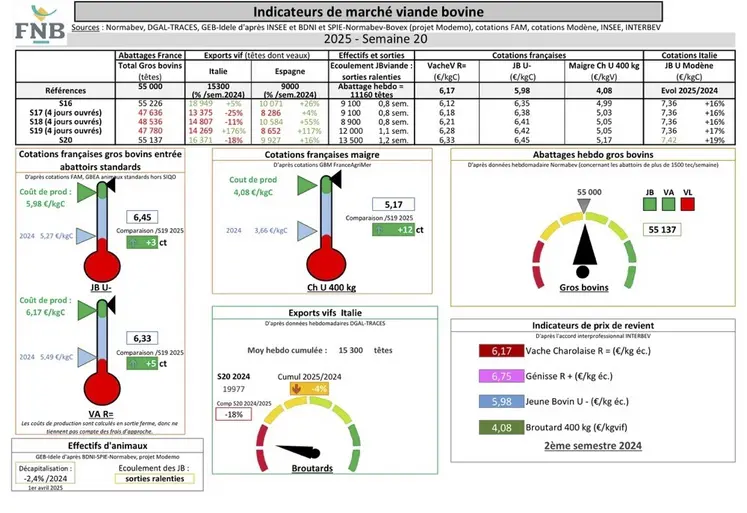The width and height of the screenshot is (747, 513).
Task: Click abattages value 47 636
Action: pyautogui.click(x=150, y=113)
